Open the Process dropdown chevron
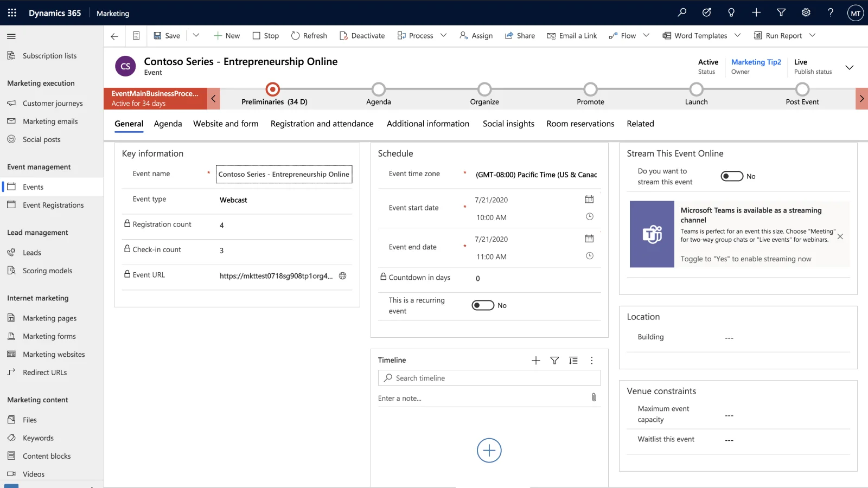The image size is (868, 488). (443, 35)
